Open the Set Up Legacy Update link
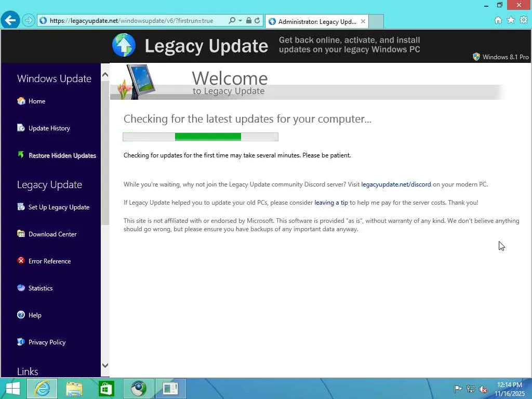 (x=59, y=207)
